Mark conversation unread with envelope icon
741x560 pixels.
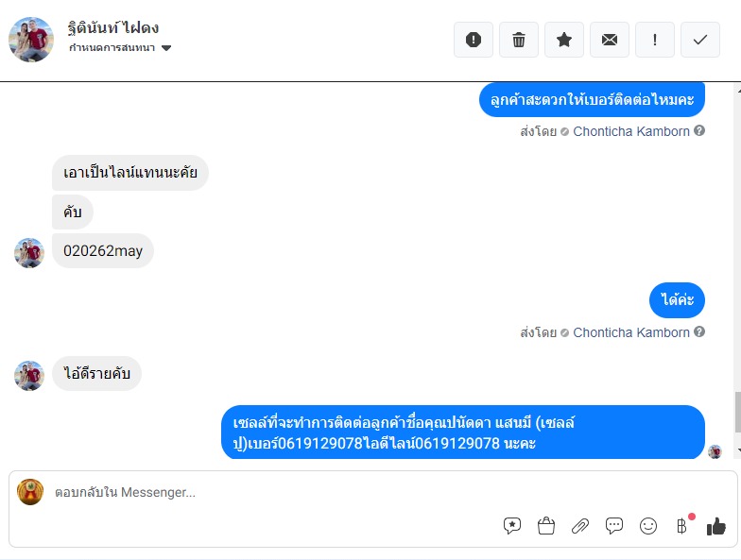click(x=609, y=40)
